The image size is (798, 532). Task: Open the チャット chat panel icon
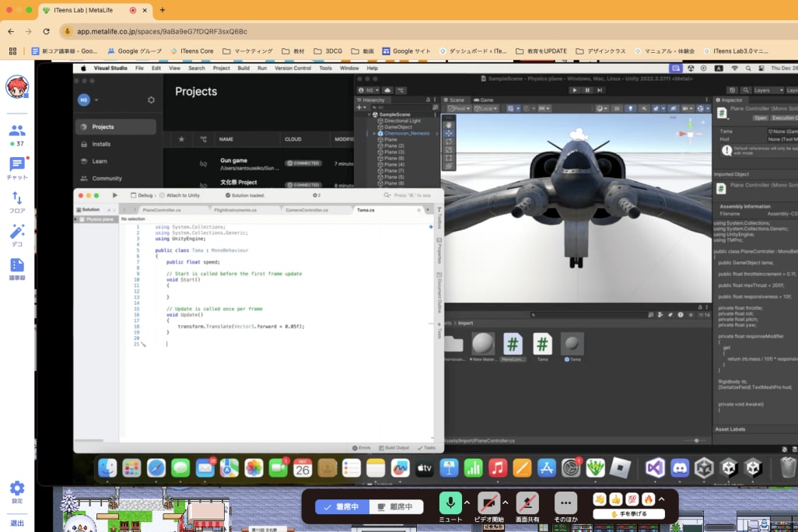click(x=17, y=165)
